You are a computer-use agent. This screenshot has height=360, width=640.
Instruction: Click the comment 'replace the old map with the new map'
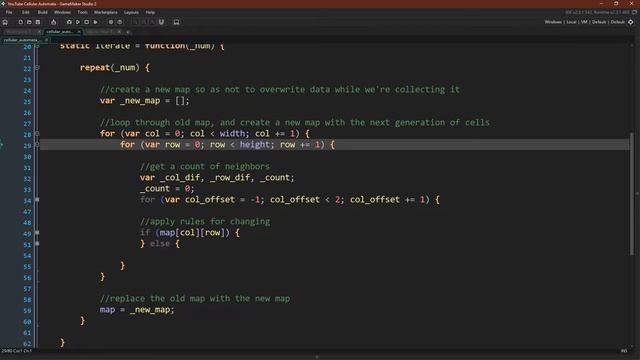click(195, 298)
